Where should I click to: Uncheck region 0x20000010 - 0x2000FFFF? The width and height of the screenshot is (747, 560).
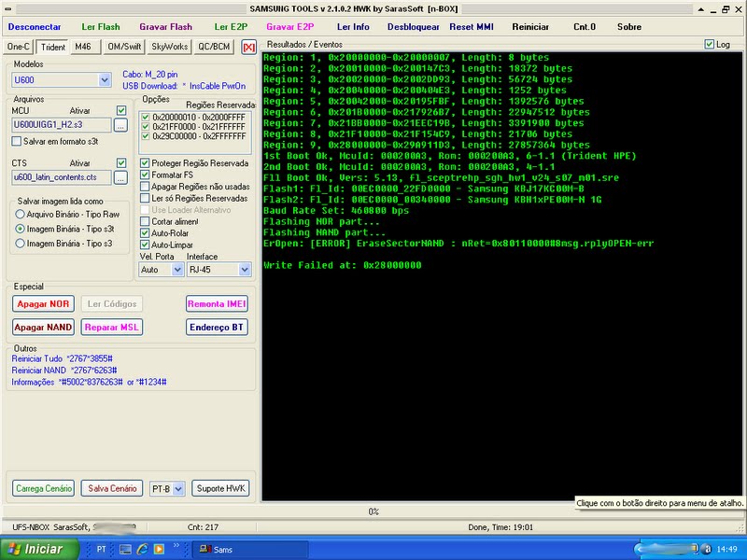(x=146, y=118)
